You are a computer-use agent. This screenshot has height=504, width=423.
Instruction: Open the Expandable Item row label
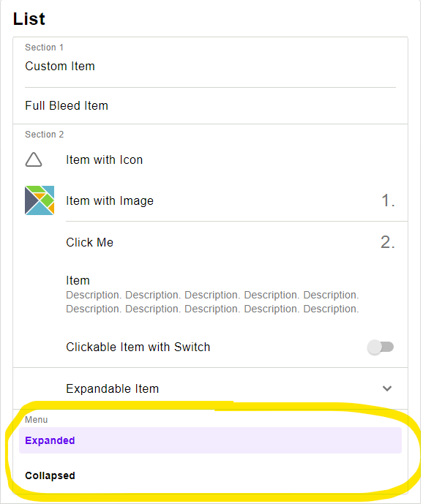point(112,389)
